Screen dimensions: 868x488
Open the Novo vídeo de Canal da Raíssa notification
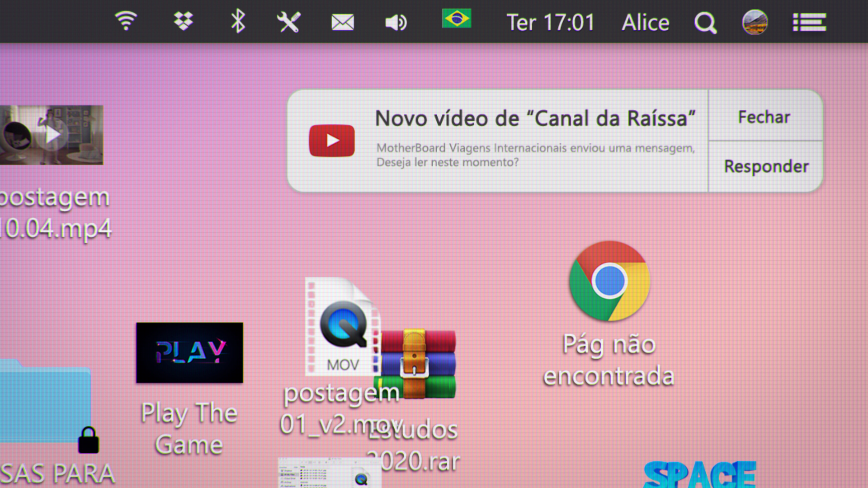coord(497,141)
